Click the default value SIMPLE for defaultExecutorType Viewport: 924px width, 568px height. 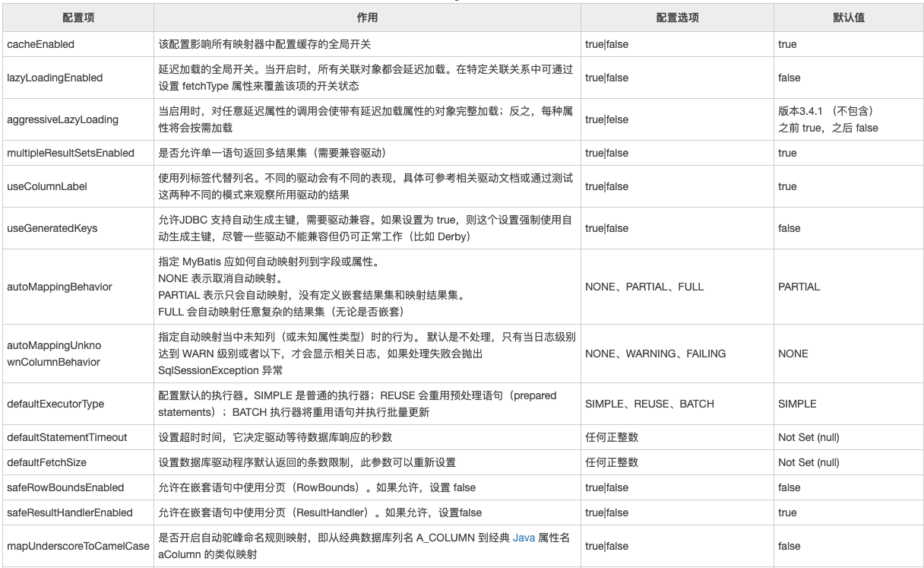pos(797,404)
